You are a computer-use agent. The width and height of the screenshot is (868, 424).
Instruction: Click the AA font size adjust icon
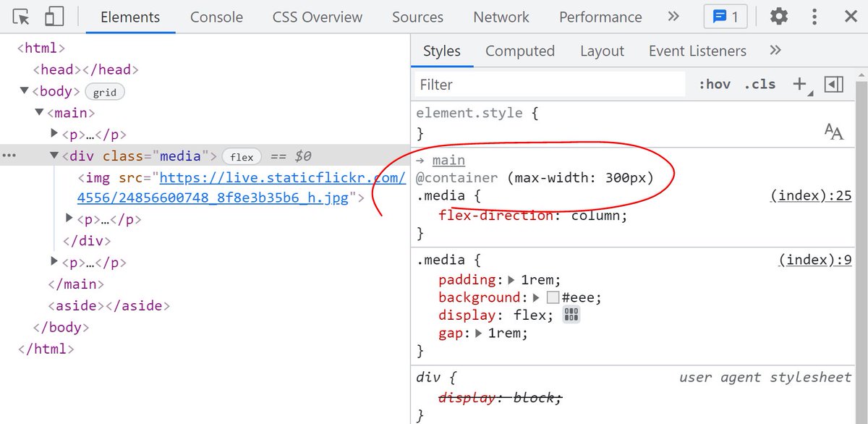coord(833,132)
